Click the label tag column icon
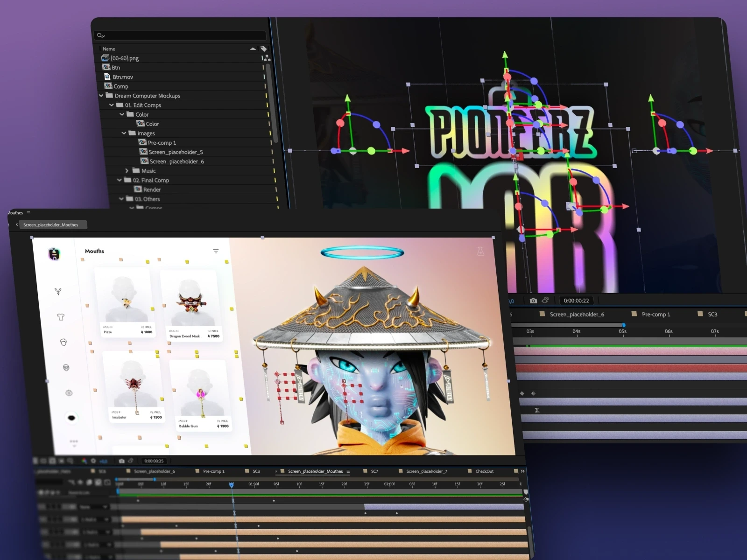747x560 pixels. tap(264, 49)
